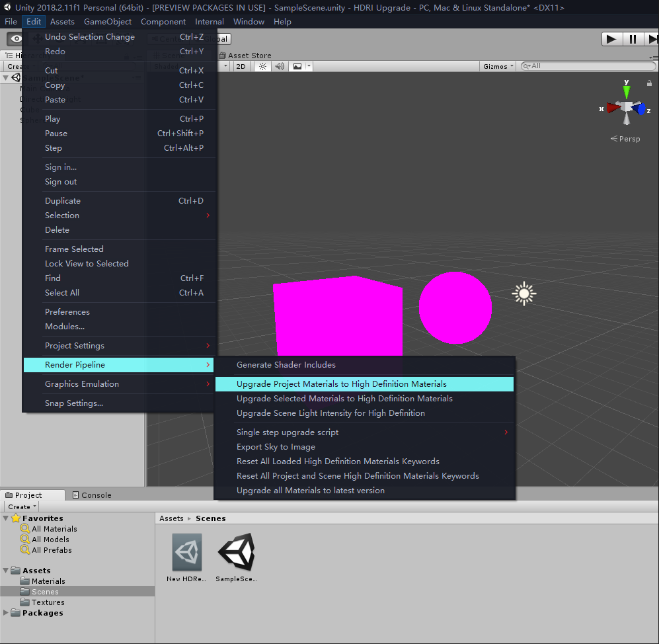Viewport: 659px width, 644px height.
Task: Select the Textures folder
Action: click(x=42, y=602)
